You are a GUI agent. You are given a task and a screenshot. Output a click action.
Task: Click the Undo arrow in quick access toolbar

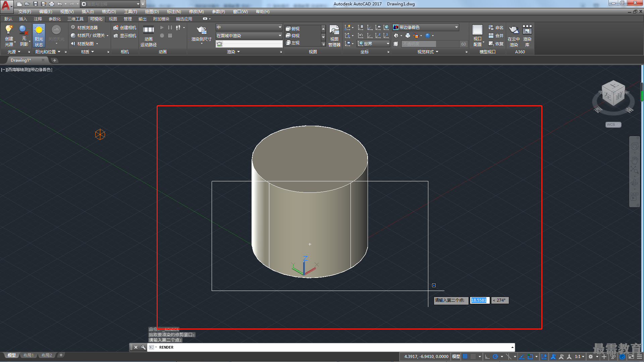pos(60,4)
